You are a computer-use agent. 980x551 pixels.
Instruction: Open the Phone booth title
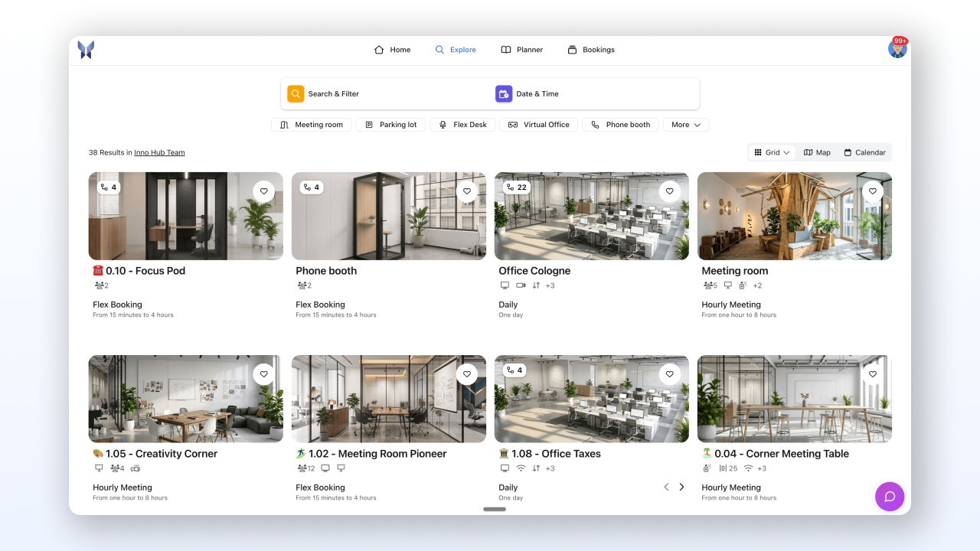[326, 271]
